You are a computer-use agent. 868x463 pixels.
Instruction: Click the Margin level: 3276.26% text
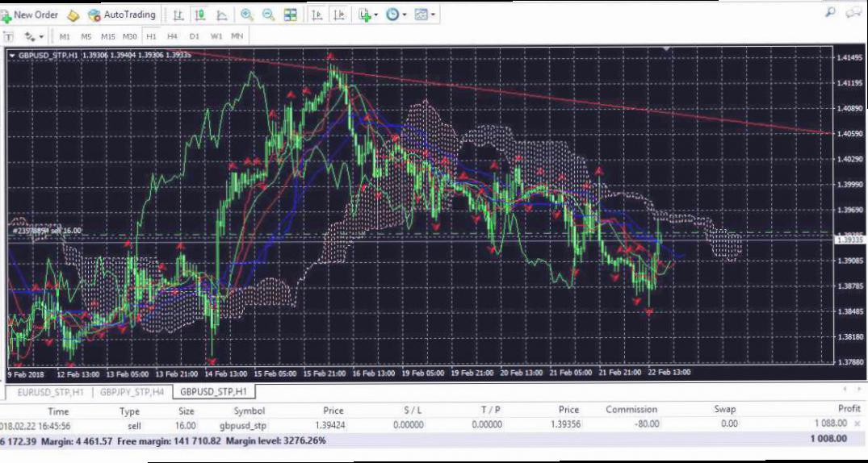275,441
